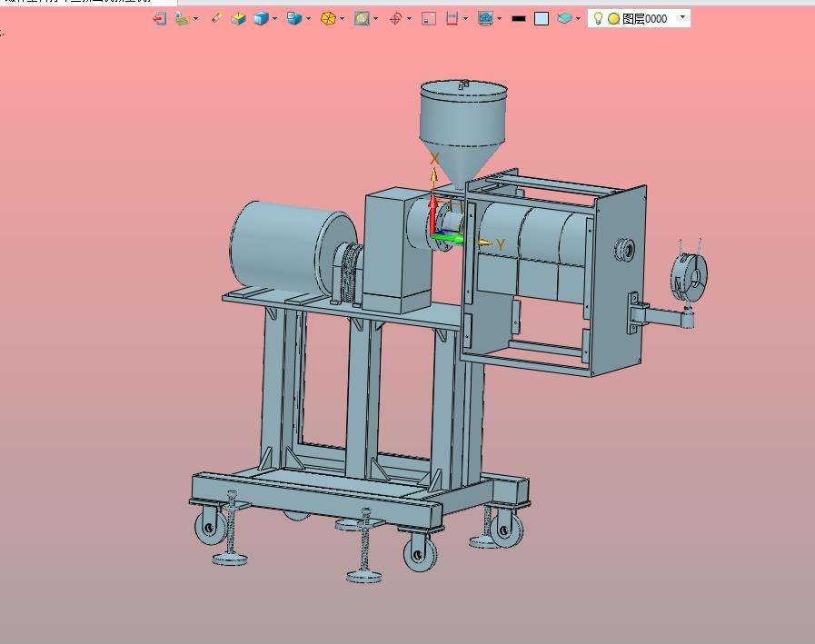The height and width of the screenshot is (644, 815).
Task: Expand the red crosshair icon dropdown
Action: tap(410, 19)
